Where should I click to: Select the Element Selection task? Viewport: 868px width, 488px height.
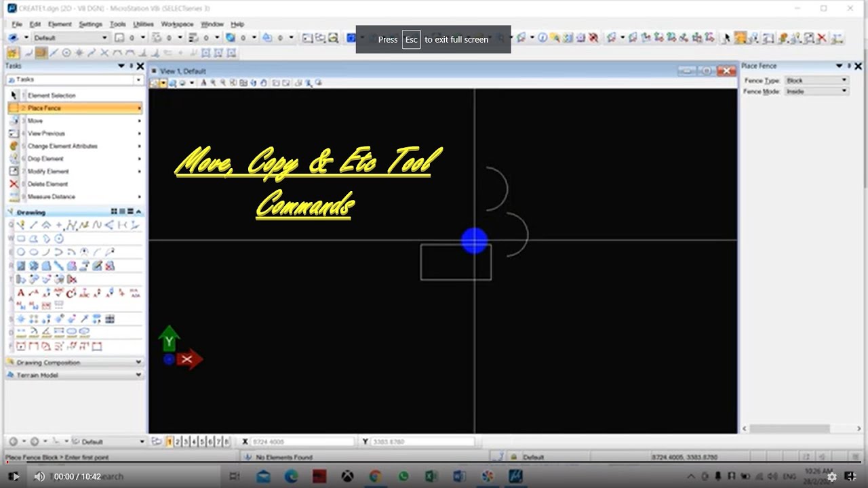pyautogui.click(x=75, y=96)
